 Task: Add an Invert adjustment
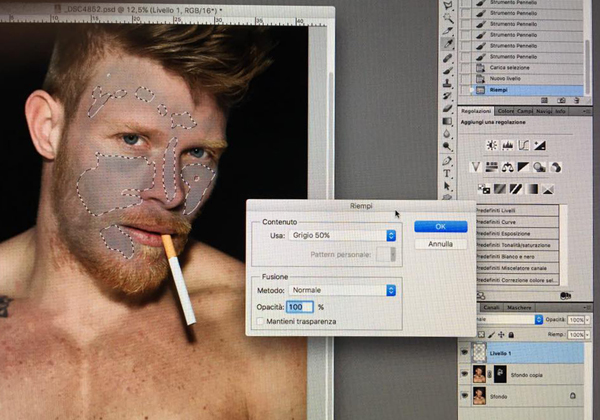click(x=484, y=189)
